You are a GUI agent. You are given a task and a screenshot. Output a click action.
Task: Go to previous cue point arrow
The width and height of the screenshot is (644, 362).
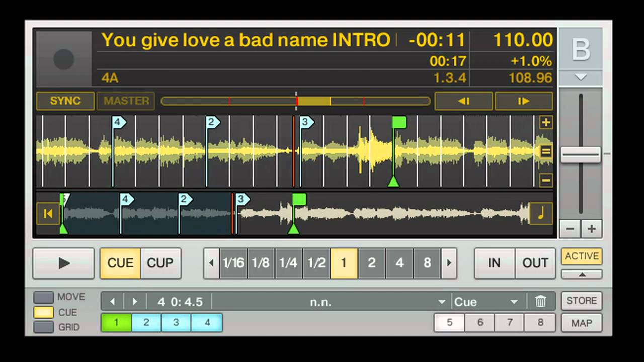112,302
